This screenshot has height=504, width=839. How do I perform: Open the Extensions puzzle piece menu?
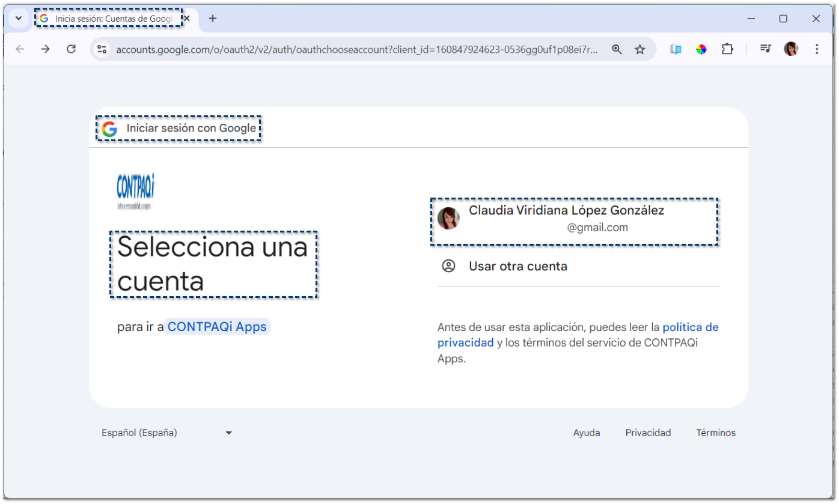pos(727,49)
